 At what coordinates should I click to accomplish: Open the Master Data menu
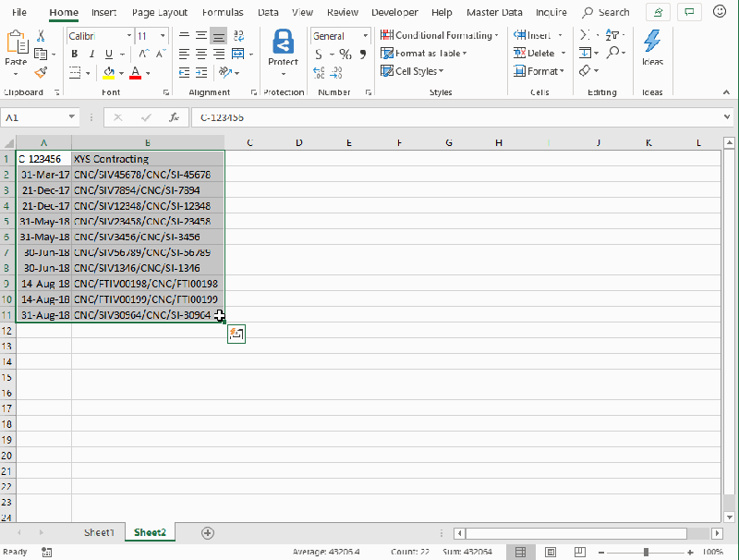click(x=493, y=12)
